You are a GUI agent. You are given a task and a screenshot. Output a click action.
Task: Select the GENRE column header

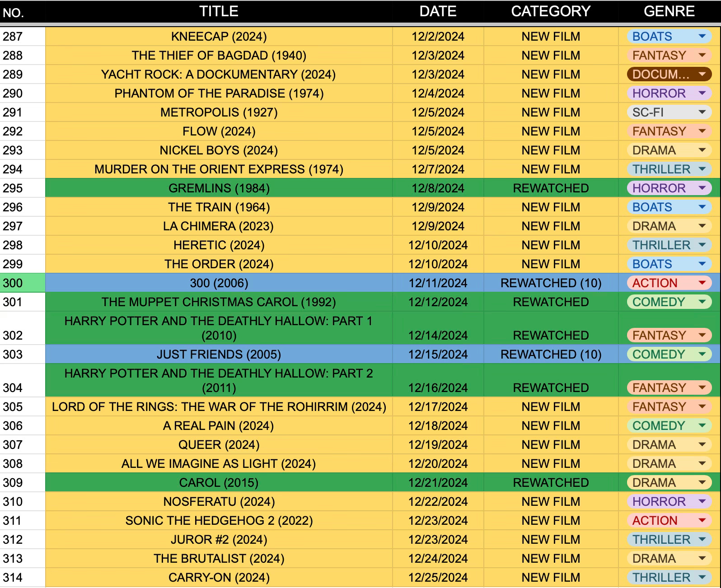pos(669,11)
